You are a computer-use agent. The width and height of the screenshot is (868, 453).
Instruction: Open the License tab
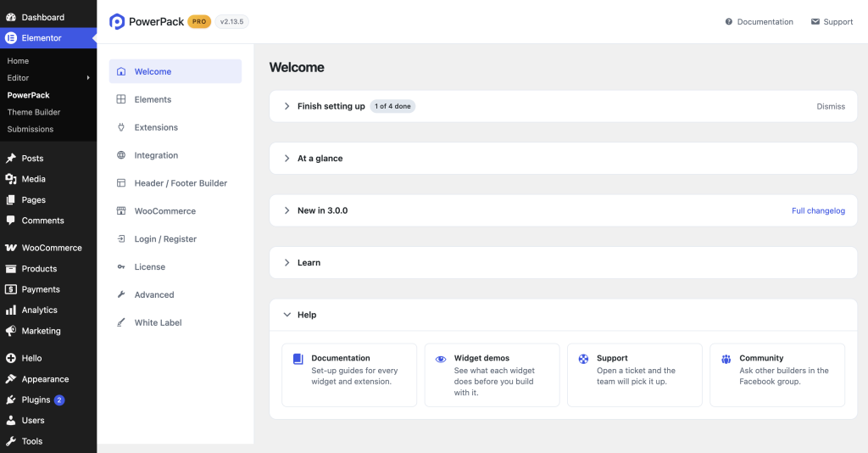click(x=175, y=267)
